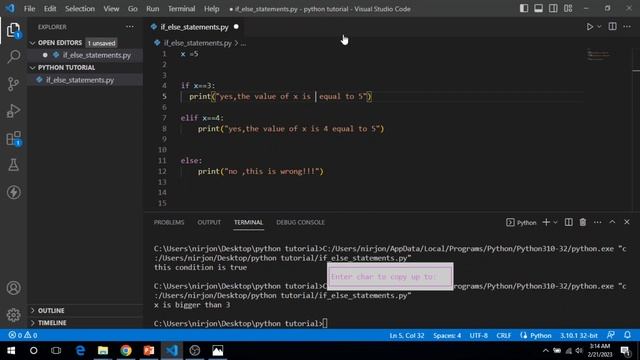Open the Extensions view icon
640x360 pixels.
(13, 138)
